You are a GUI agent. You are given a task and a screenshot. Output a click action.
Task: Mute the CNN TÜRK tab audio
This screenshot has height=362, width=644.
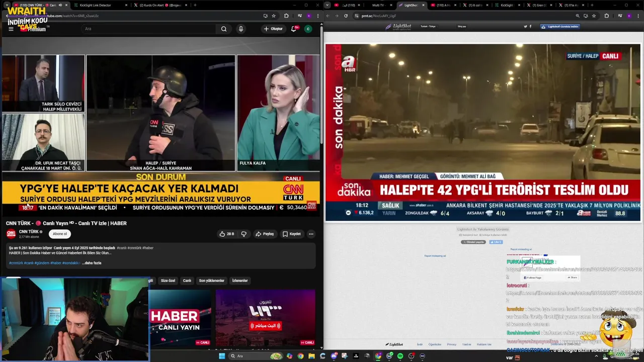tap(60, 5)
